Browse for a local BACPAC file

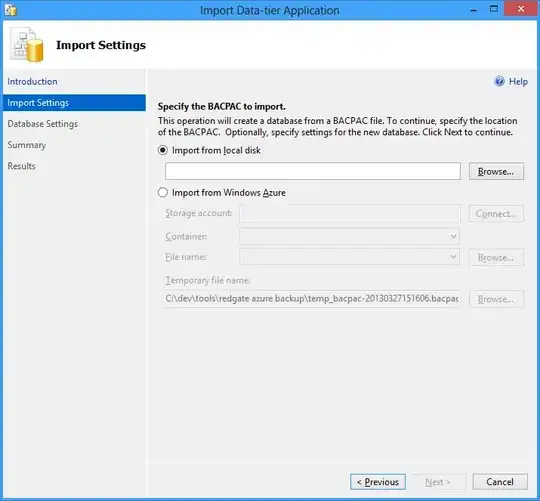click(496, 171)
